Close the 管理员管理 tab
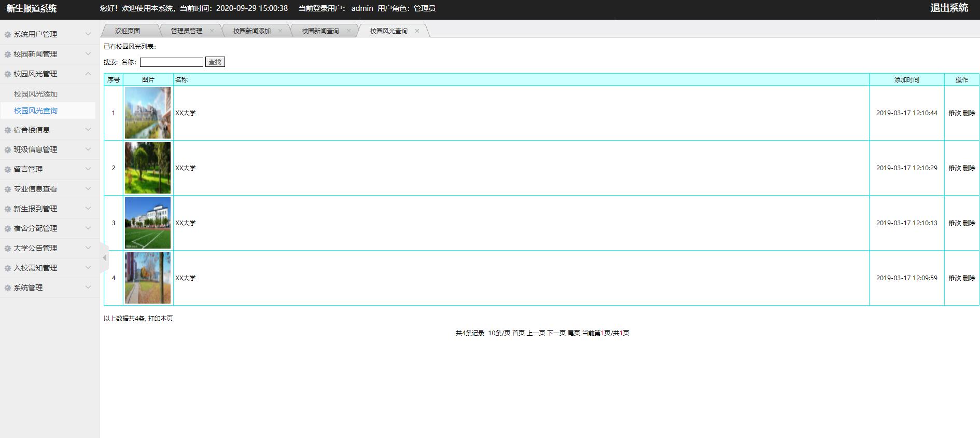980x438 pixels. [x=212, y=31]
